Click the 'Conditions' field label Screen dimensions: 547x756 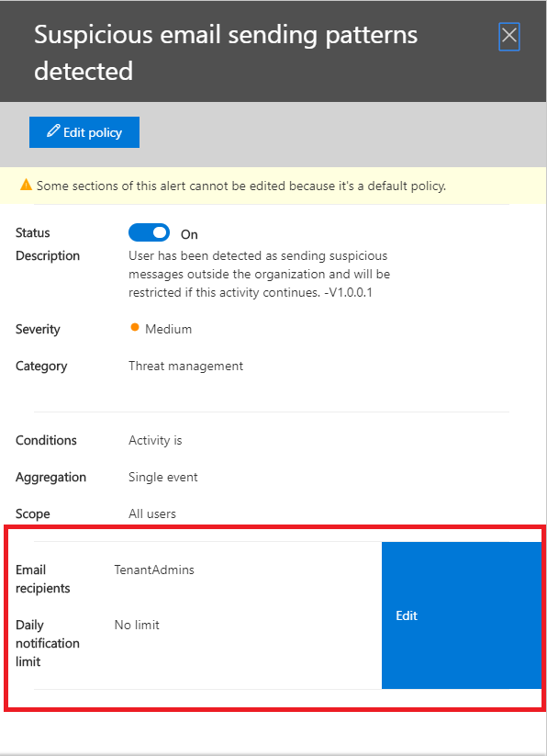[46, 440]
